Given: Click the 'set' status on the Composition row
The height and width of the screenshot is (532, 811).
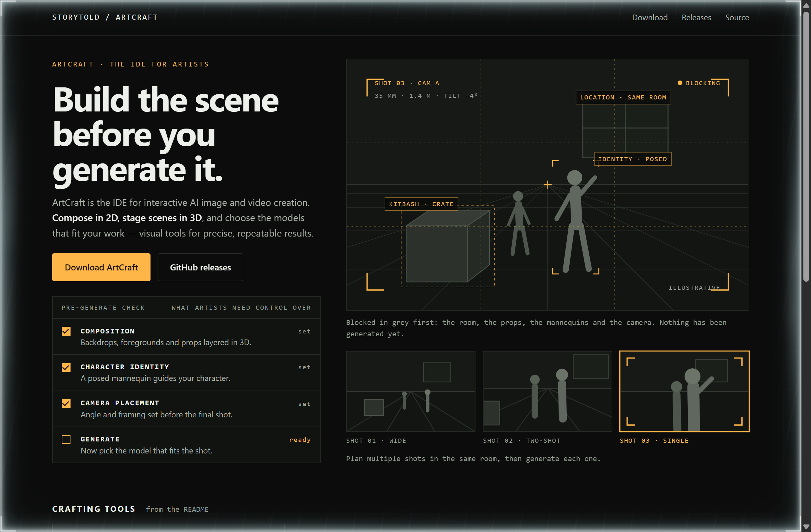Looking at the screenshot, I should [x=304, y=331].
